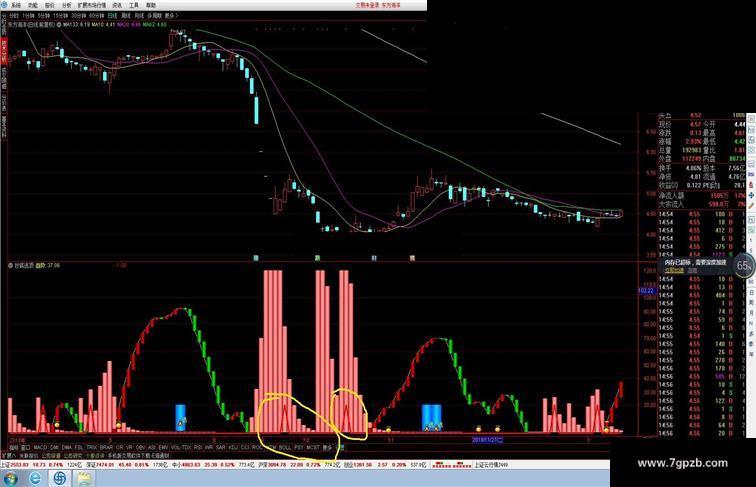The width and height of the screenshot is (756, 487).
Task: Select the 5分钟 period tab
Action: tap(44, 16)
